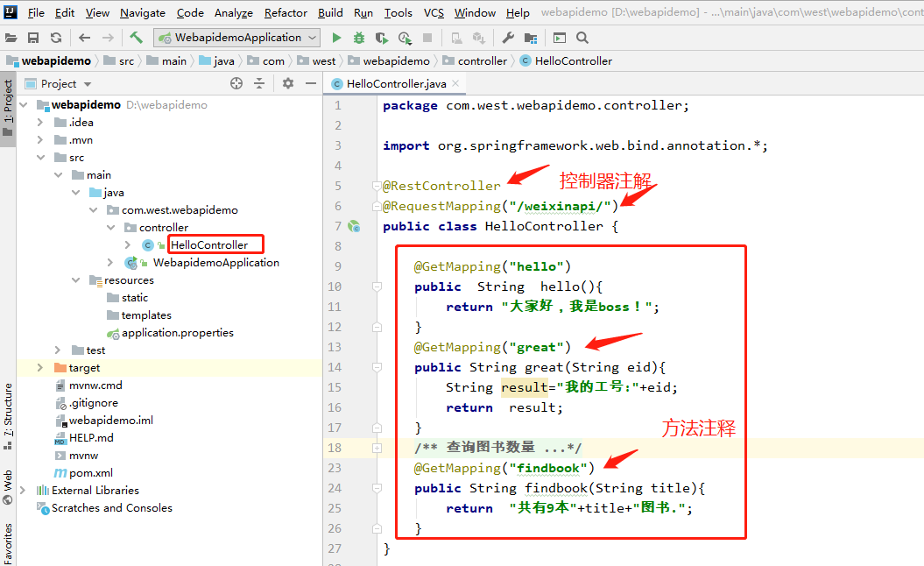Open the Edit menu
Image resolution: width=924 pixels, height=566 pixels.
point(65,12)
